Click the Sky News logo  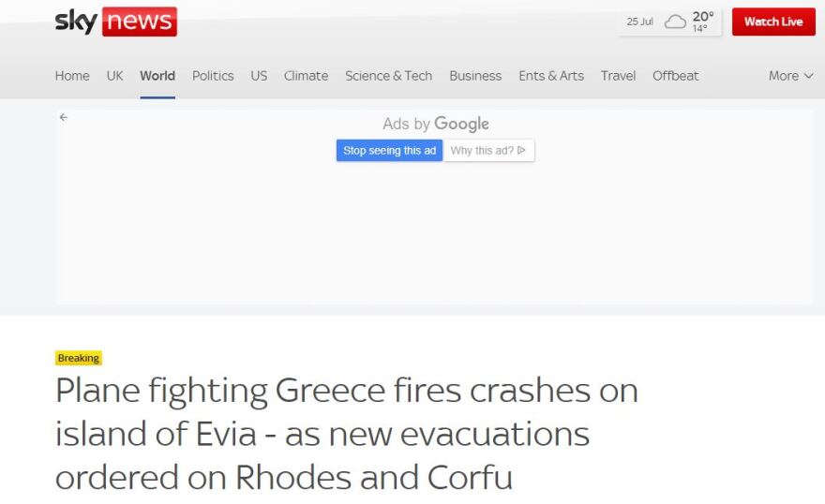click(x=115, y=22)
